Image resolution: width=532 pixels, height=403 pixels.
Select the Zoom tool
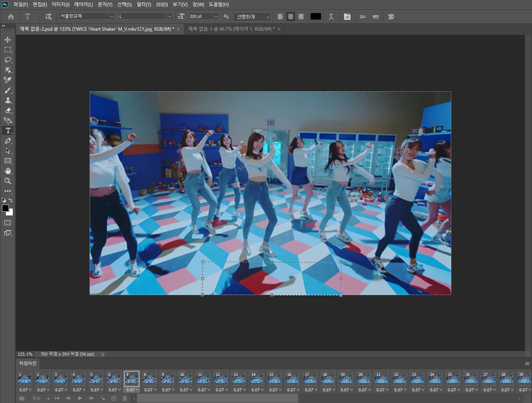(8, 181)
